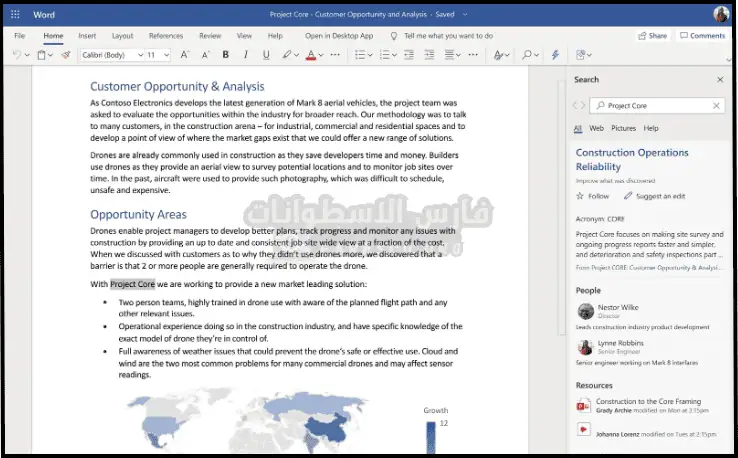Open the References ribbon tab
Viewport: 738px width, 458px height.
[x=166, y=35]
